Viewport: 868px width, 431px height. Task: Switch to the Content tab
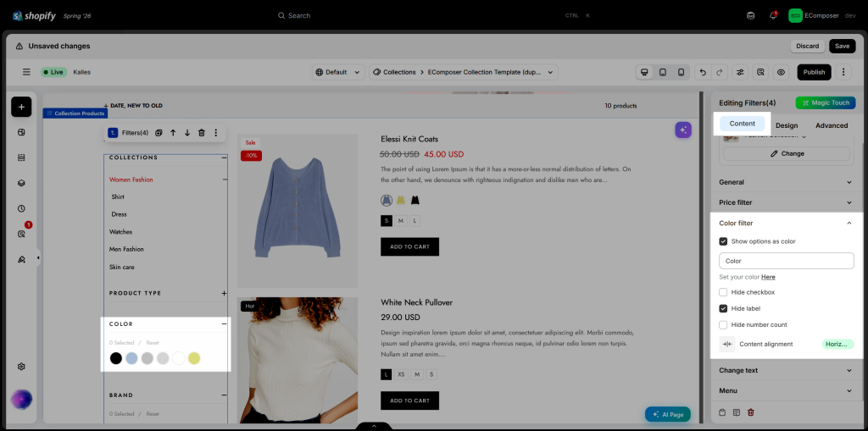tap(743, 124)
